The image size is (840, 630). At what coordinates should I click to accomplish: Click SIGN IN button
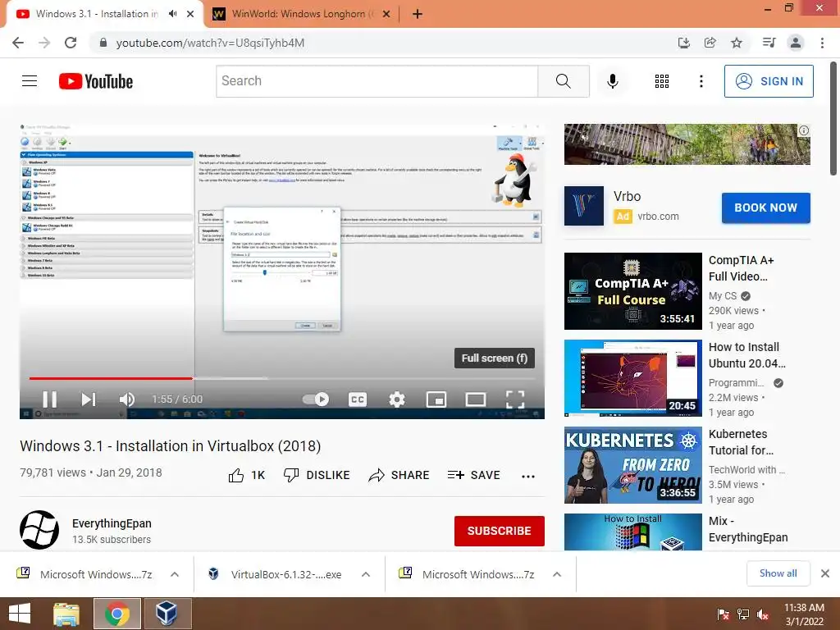click(769, 81)
